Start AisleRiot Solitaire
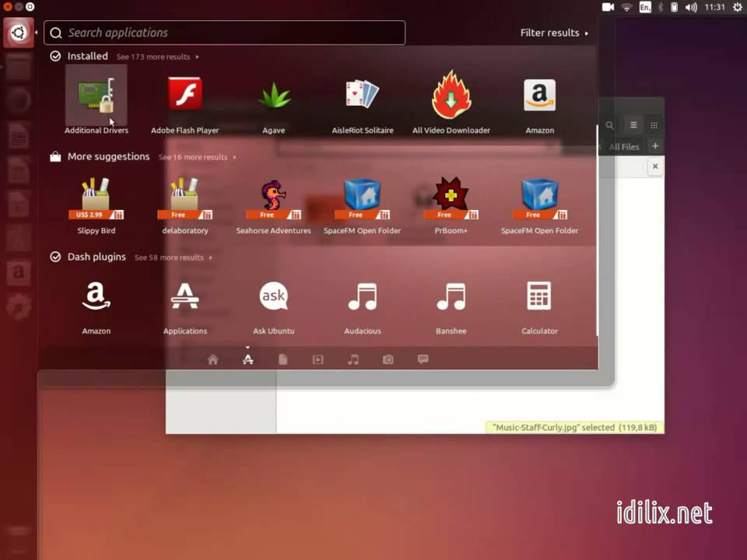This screenshot has height=560, width=747. [363, 100]
